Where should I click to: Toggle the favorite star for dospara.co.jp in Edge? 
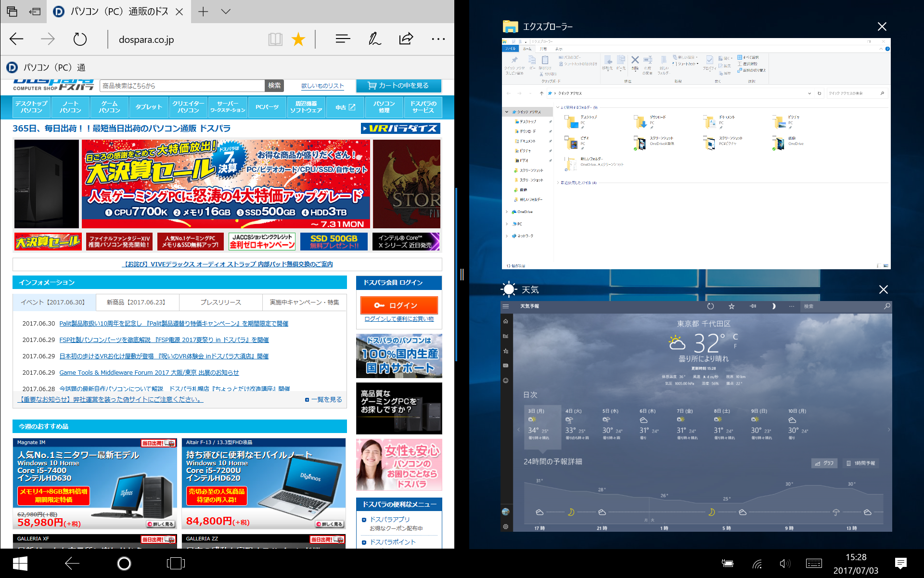point(298,39)
